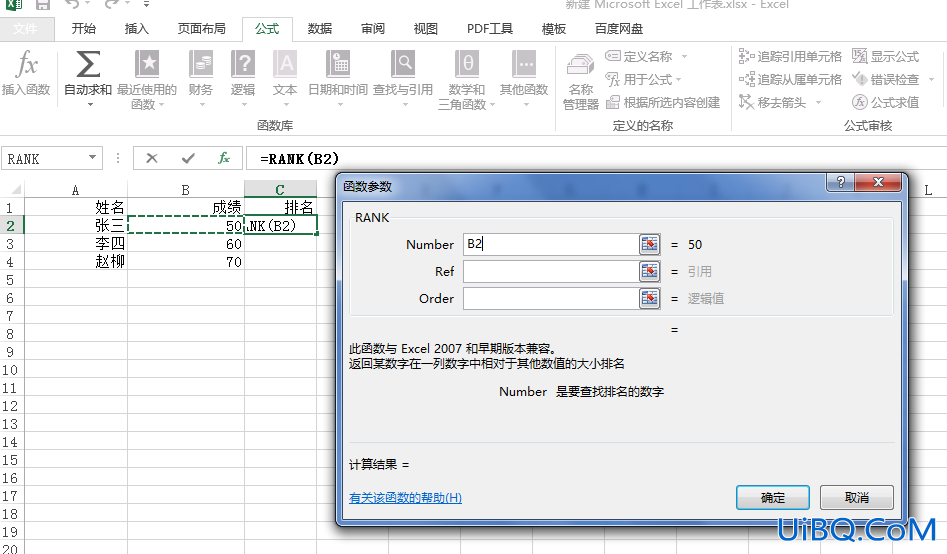The image size is (947, 554).
Task: Open the Text (文本) functions library
Action: pos(284,79)
